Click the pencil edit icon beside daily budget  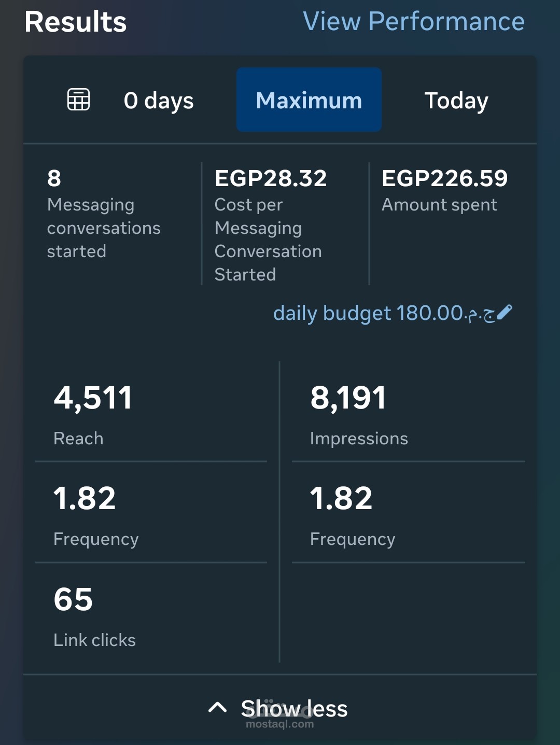[505, 312]
